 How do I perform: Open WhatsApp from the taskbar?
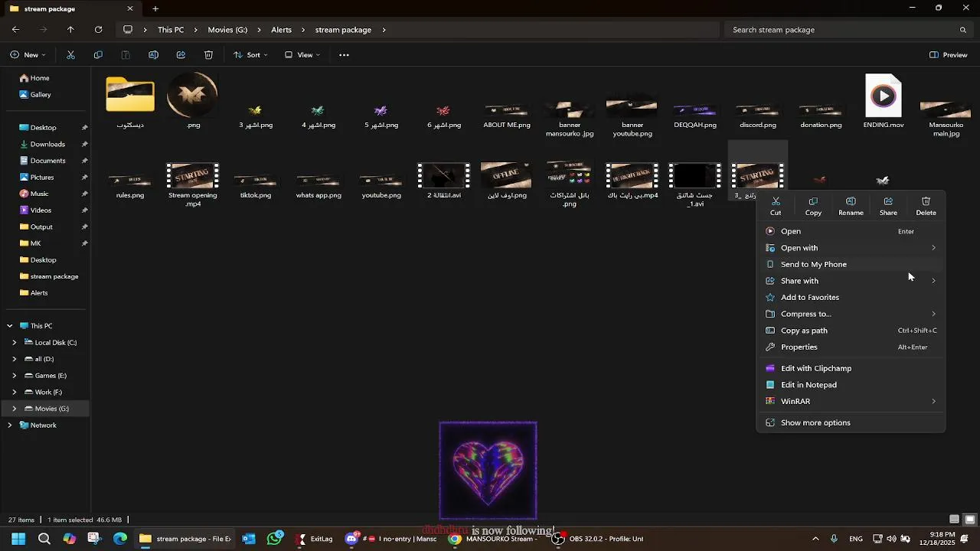(275, 539)
